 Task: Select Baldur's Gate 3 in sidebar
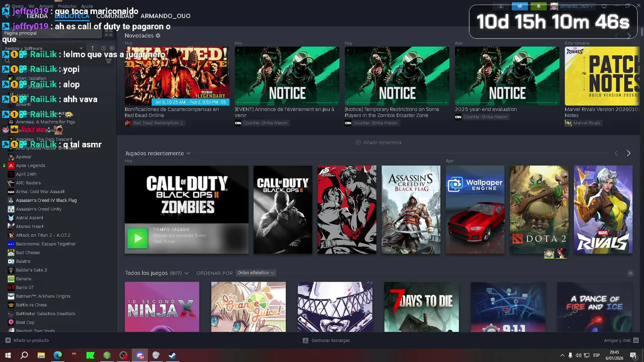(31, 270)
